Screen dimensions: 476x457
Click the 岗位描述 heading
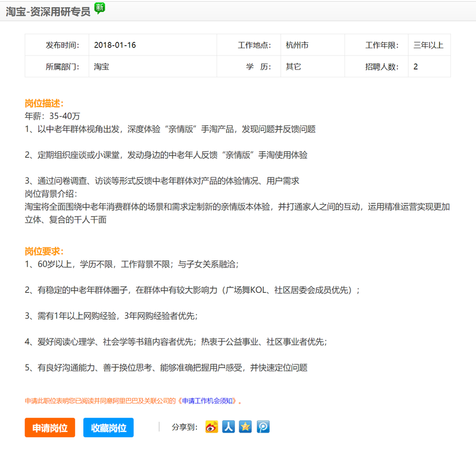(44, 104)
